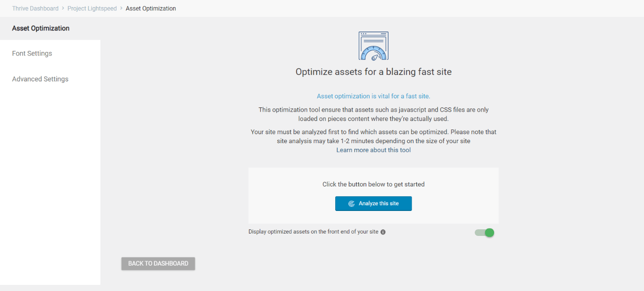Navigate to Project Lightspeed in the breadcrumb
Viewport: 644px width, 291px height.
(x=92, y=8)
